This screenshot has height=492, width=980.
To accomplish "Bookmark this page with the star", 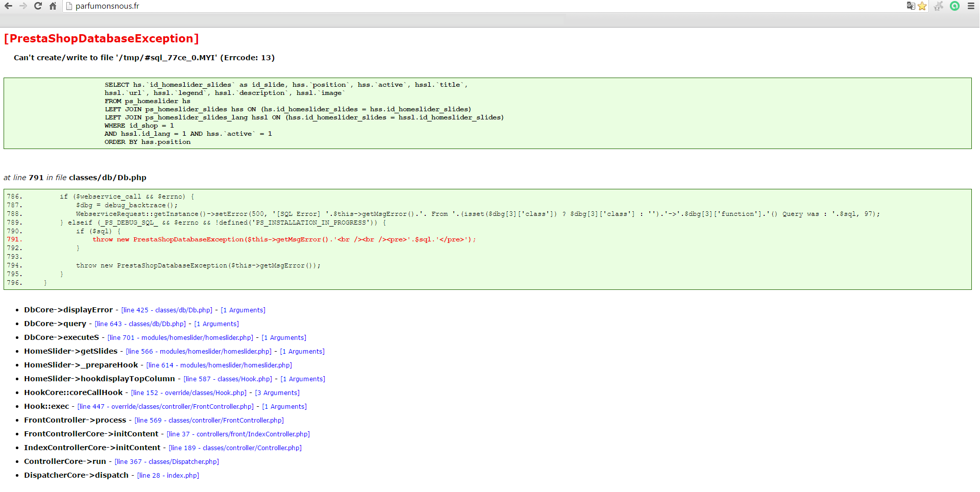I will click(x=922, y=6).
